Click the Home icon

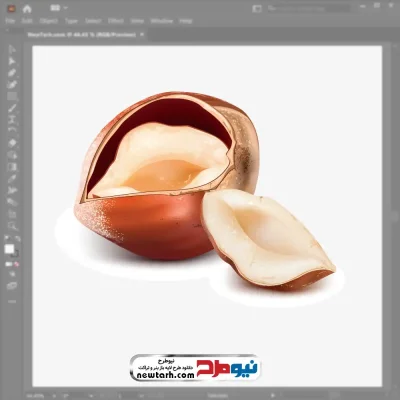click(x=27, y=9)
